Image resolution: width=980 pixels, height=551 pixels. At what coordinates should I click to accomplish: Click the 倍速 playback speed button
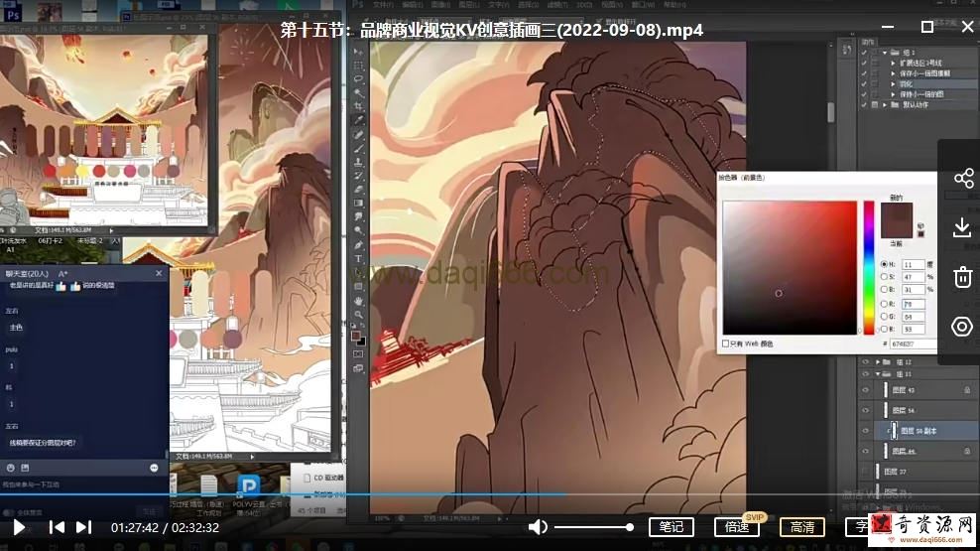[x=737, y=527]
